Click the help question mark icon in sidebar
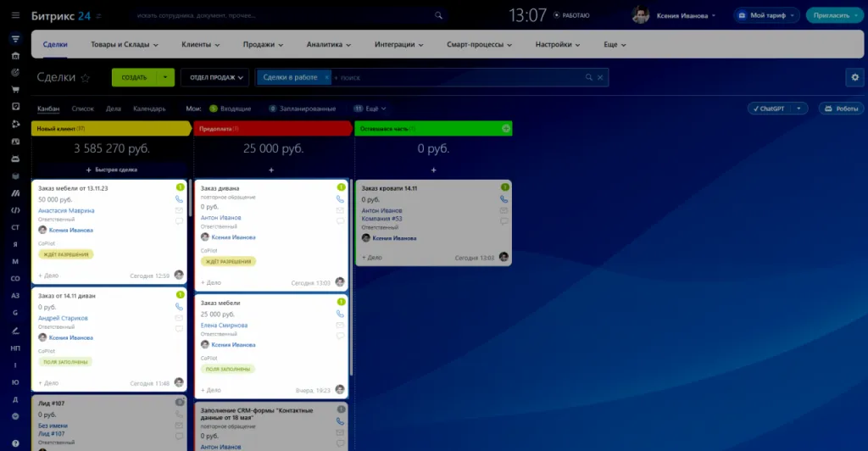Viewport: 868px width, 451px height. 15,415
